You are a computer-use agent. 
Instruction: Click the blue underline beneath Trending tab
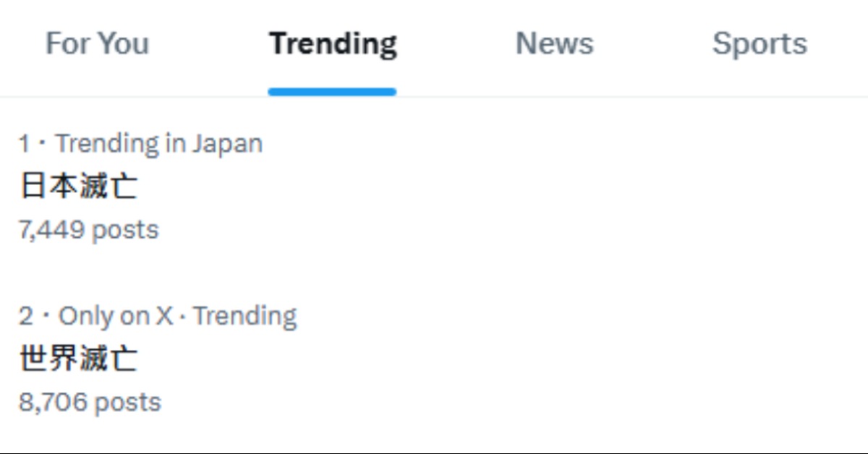pos(332,92)
